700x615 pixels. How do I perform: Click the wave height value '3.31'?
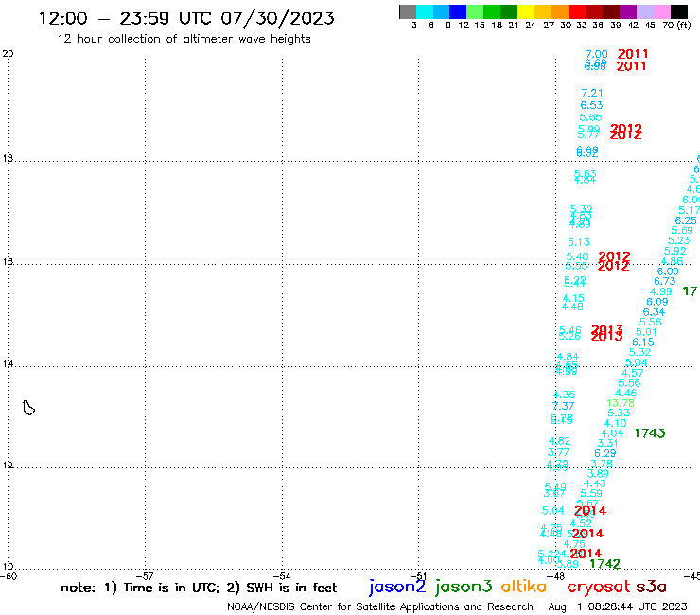pyautogui.click(x=607, y=443)
